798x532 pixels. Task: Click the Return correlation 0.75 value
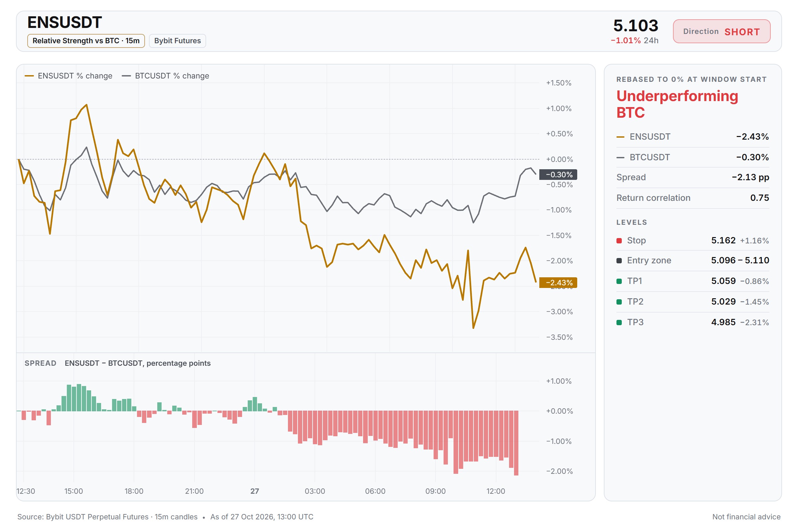pyautogui.click(x=759, y=198)
